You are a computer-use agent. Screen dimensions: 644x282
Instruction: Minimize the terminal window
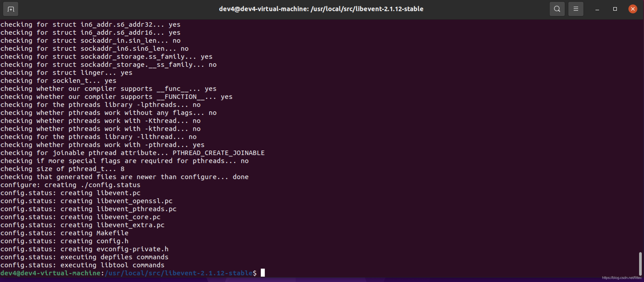pyautogui.click(x=597, y=9)
